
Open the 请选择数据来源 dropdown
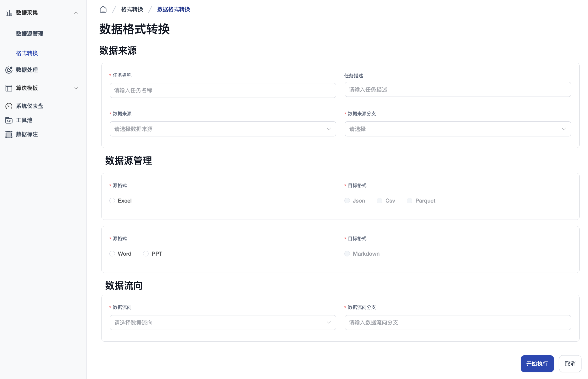[x=223, y=129]
